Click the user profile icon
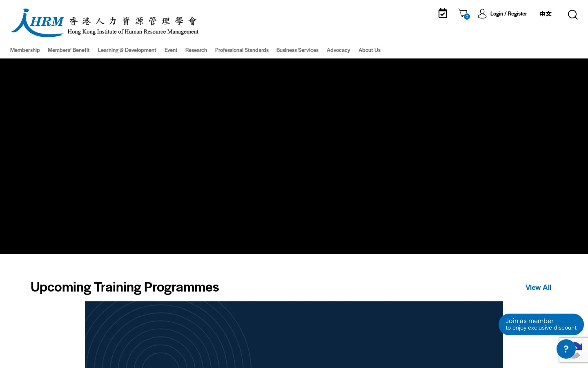The height and width of the screenshot is (368, 588). pos(482,14)
